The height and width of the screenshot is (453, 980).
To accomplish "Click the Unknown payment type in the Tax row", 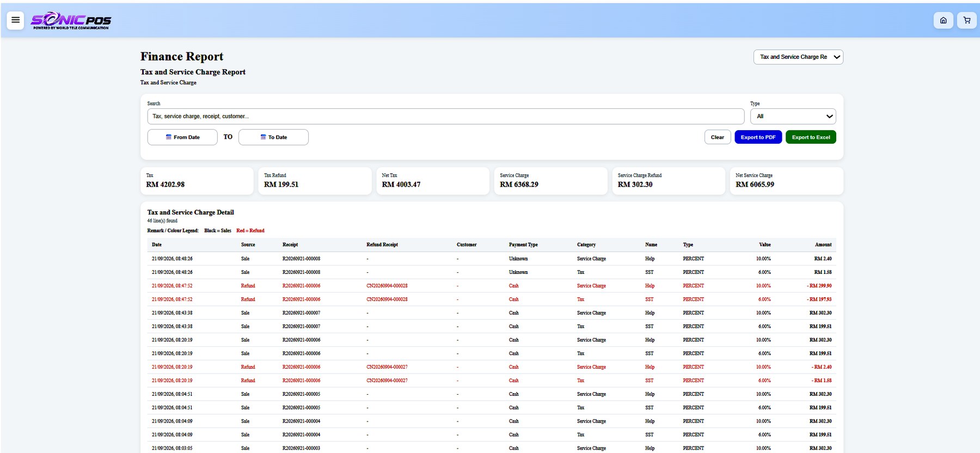I will (x=518, y=272).
